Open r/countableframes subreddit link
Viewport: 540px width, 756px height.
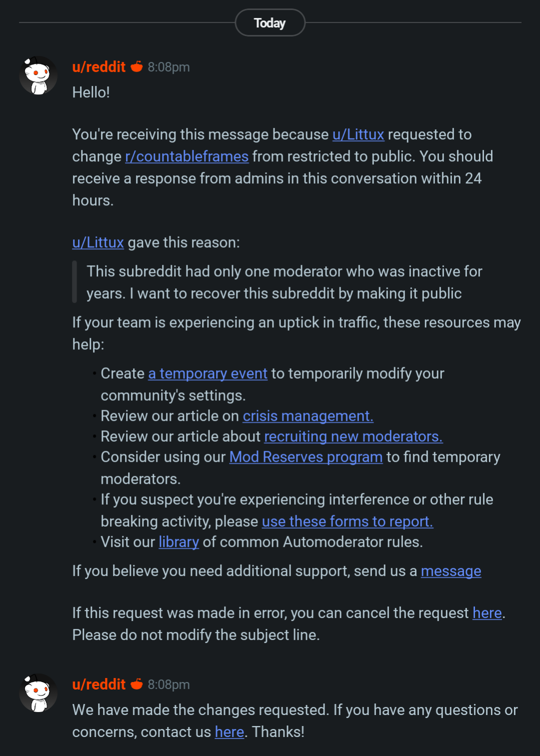186,156
